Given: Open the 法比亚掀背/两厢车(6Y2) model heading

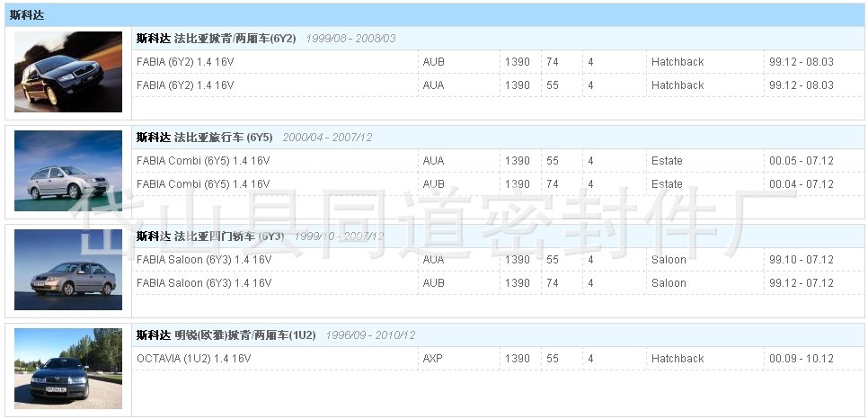Looking at the screenshot, I should (x=217, y=39).
